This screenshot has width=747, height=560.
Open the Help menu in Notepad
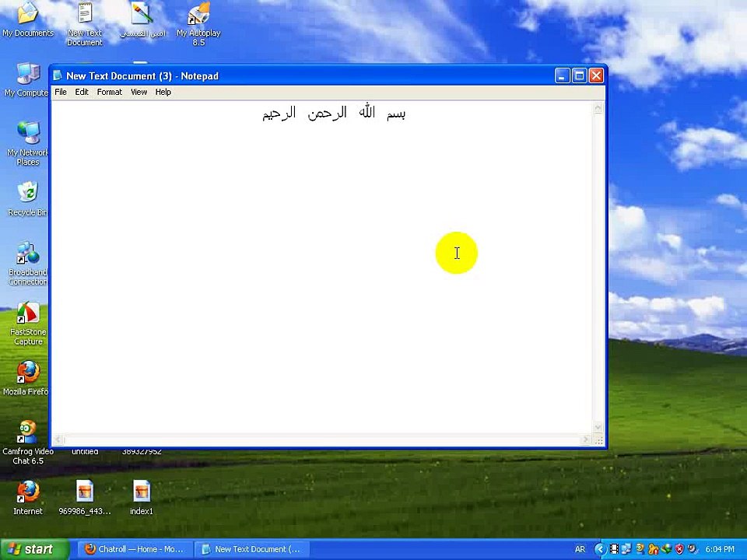(x=163, y=92)
